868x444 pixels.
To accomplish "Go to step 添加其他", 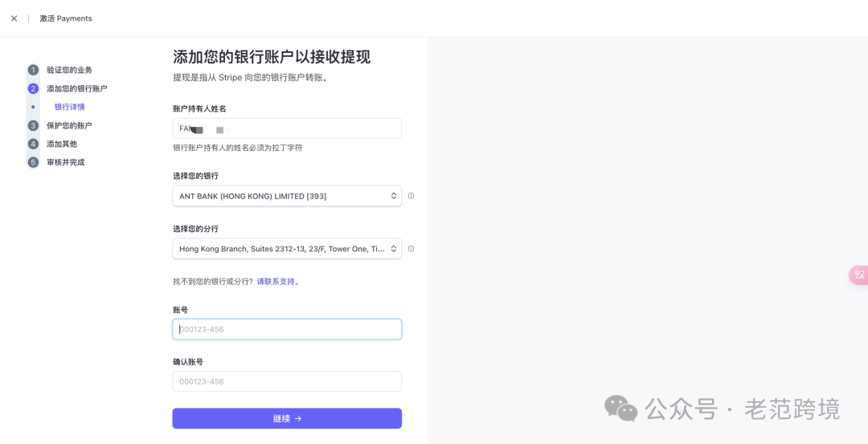I will coord(62,144).
